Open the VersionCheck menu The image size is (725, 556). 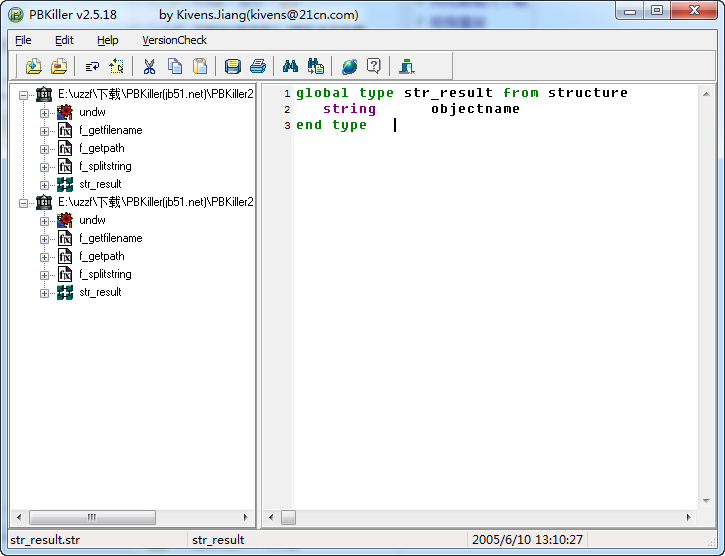(174, 40)
